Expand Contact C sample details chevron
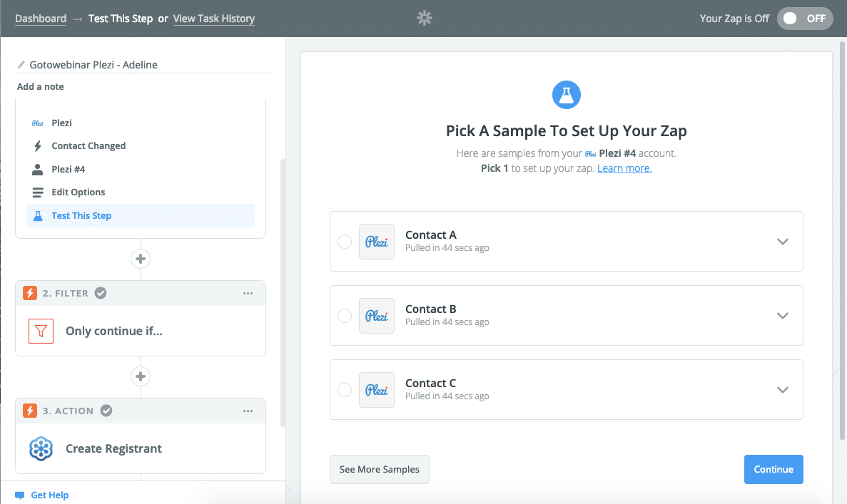 pyautogui.click(x=783, y=390)
